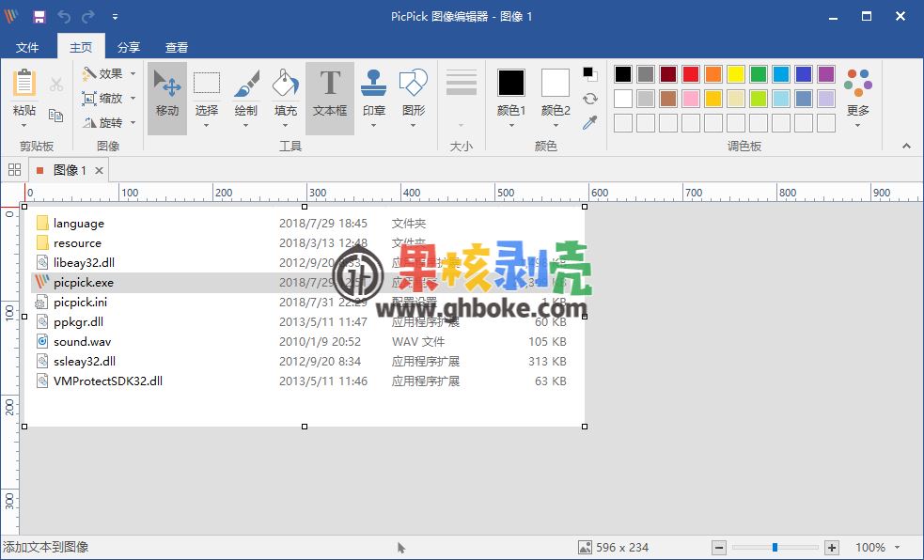924x560 pixels.
Task: Open the Color 2 dropdown arrow
Action: pyautogui.click(x=556, y=125)
